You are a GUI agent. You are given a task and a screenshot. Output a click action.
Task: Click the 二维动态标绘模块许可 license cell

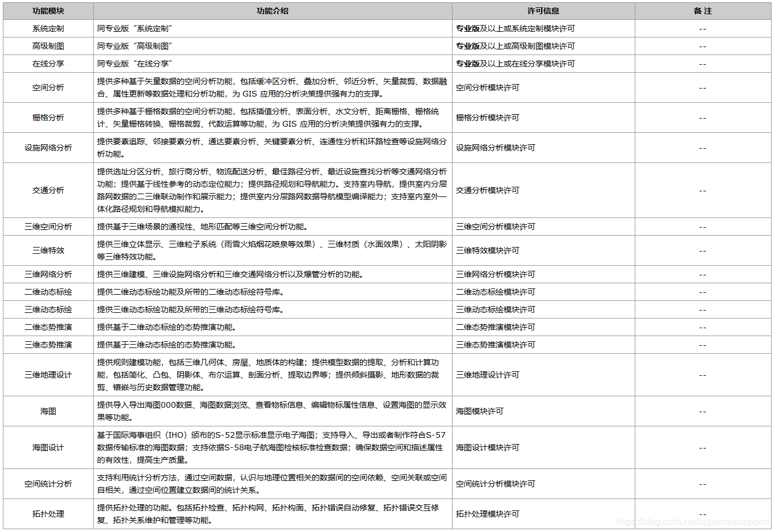[543, 292]
